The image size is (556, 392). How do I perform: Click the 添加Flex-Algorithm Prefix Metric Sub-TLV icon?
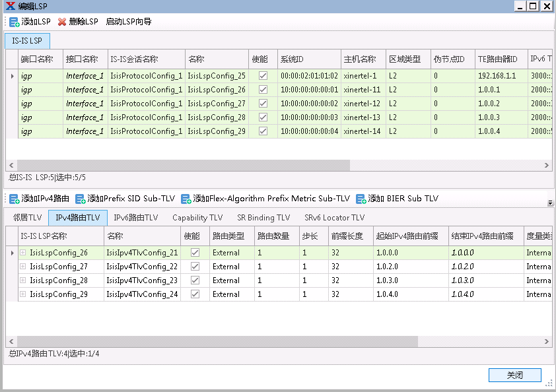pos(186,199)
